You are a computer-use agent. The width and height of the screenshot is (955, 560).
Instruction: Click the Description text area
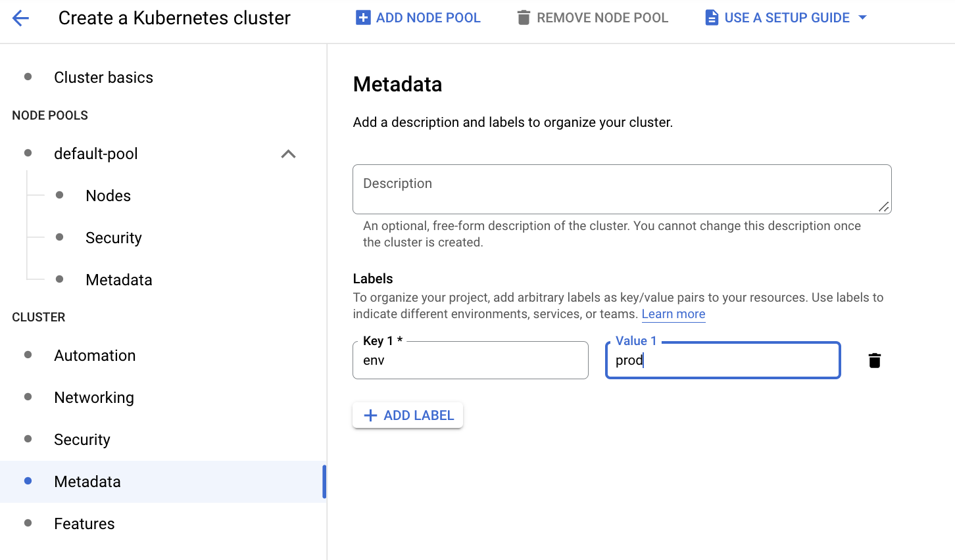pos(622,189)
